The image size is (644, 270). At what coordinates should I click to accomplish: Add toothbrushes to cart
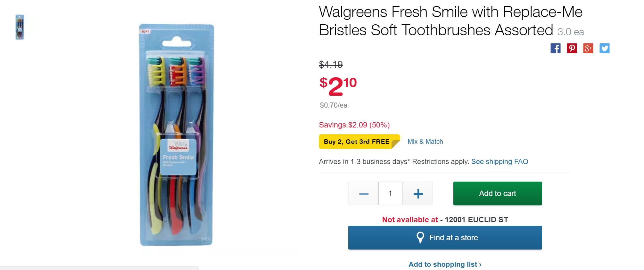click(497, 193)
